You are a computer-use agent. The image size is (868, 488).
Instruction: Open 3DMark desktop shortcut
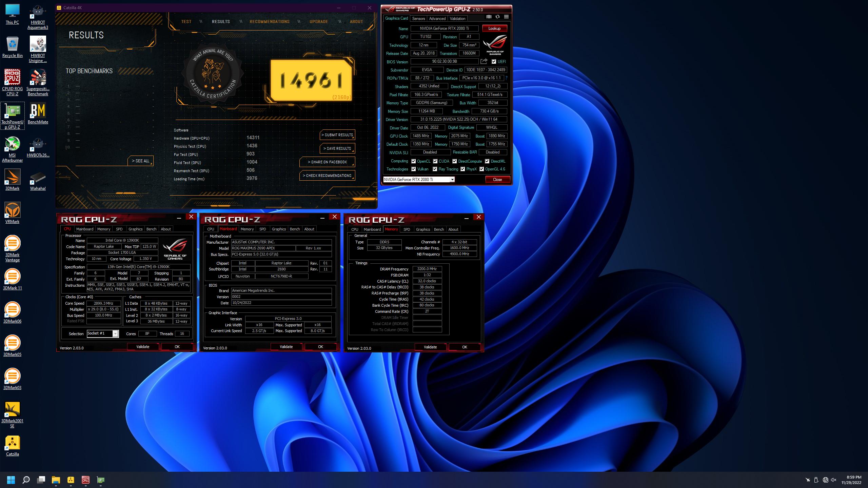[13, 180]
